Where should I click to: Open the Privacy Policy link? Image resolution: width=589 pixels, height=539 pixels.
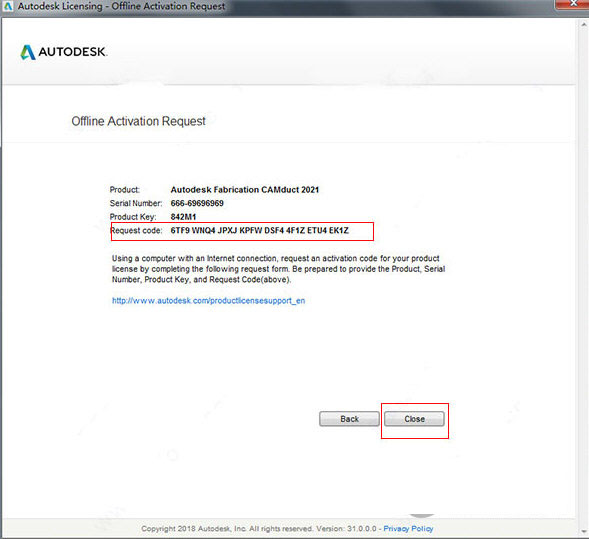tap(408, 528)
